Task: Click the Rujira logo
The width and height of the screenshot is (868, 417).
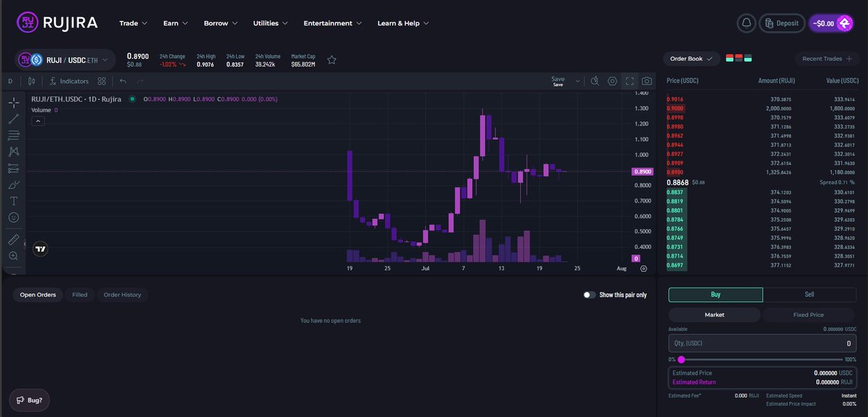Action: click(56, 23)
